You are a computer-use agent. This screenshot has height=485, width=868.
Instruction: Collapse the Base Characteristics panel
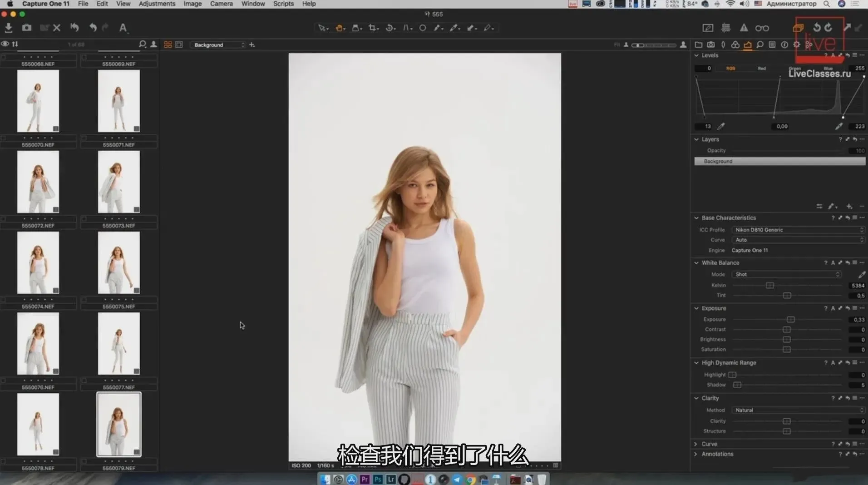pos(696,218)
